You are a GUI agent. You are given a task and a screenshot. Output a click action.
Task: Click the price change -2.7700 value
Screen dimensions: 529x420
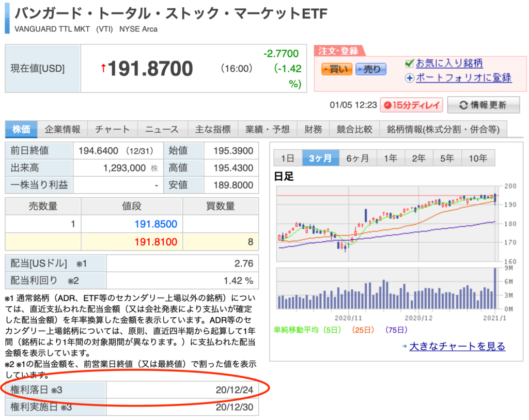[281, 53]
